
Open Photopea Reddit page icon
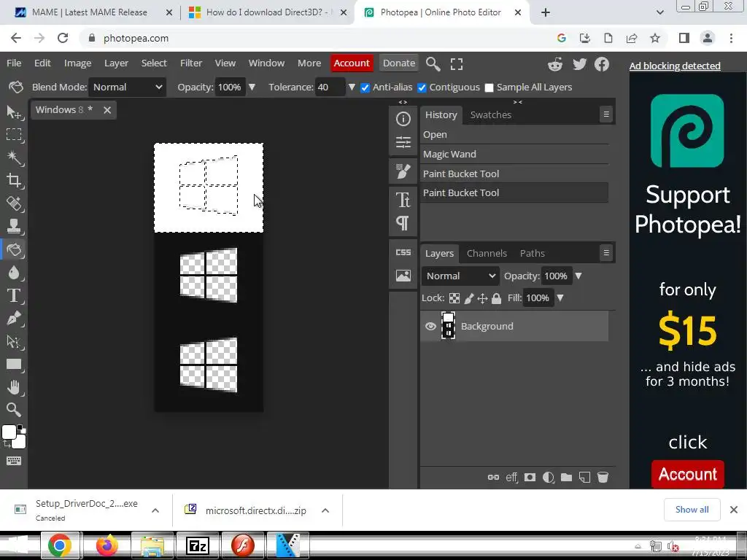coord(555,64)
